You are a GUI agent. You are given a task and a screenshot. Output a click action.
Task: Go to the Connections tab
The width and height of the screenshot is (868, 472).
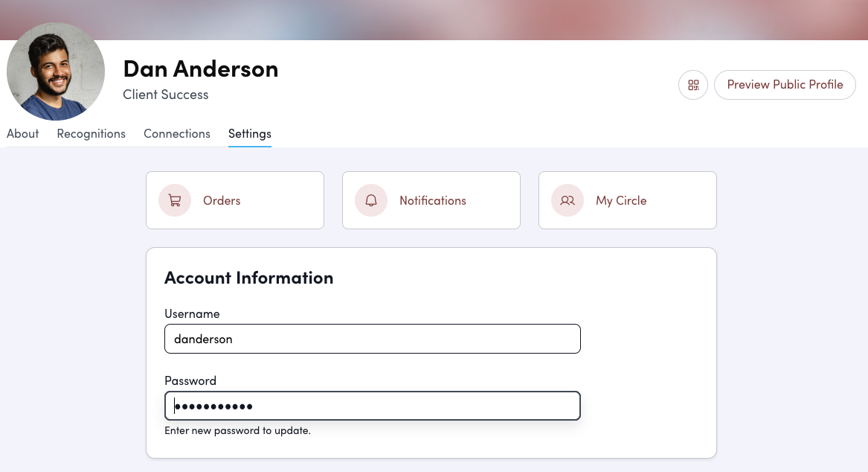click(177, 134)
